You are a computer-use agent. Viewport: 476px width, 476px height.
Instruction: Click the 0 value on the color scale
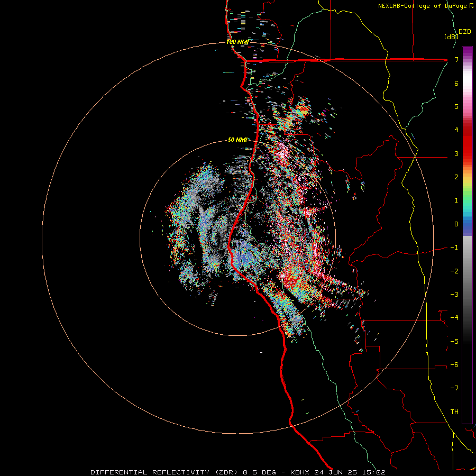coord(456,224)
